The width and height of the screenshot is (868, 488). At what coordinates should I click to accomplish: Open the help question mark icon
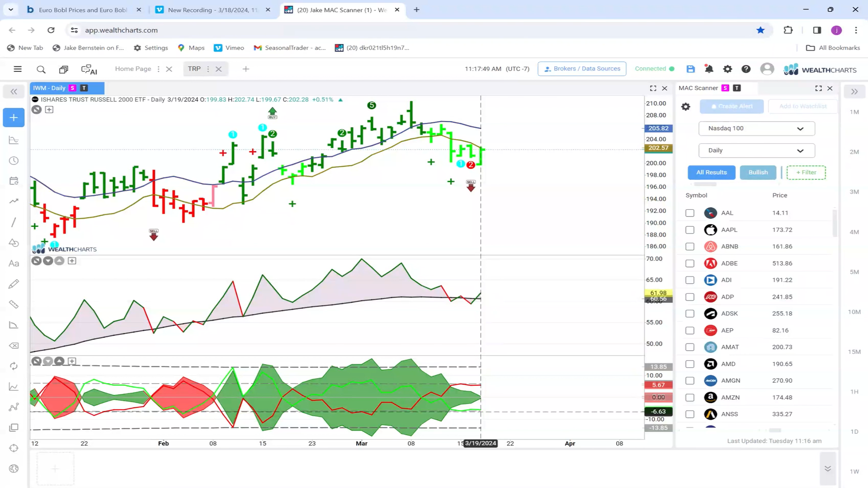[746, 69]
